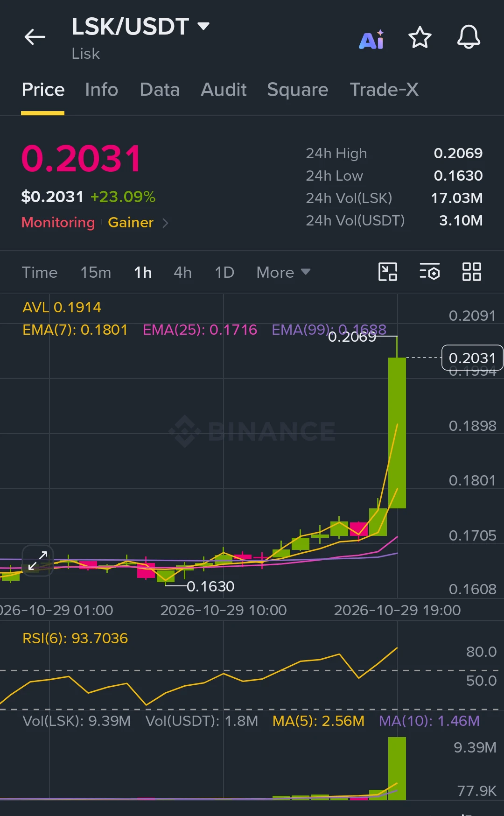Open the Audit tab
This screenshot has height=816, width=504.
pos(224,90)
